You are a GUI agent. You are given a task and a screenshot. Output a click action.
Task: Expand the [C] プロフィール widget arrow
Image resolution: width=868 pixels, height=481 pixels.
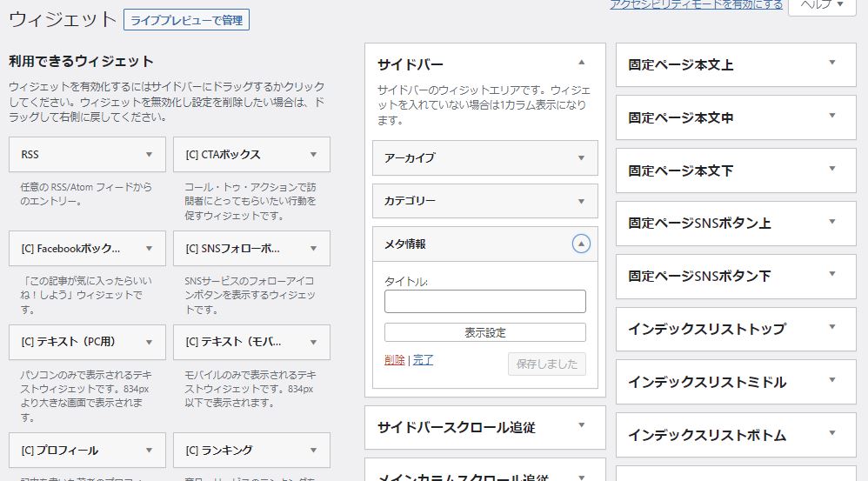pyautogui.click(x=149, y=450)
